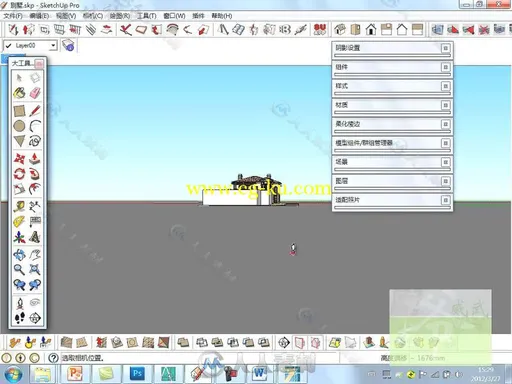The width and height of the screenshot is (512, 384).
Task: Pick the Text label tool
Action: pos(35,221)
